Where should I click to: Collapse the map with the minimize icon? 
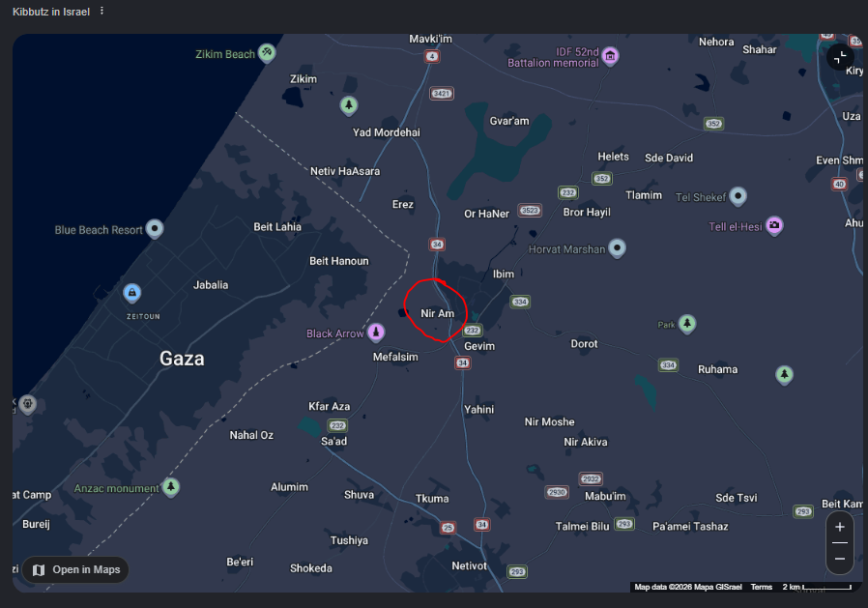coord(840,56)
